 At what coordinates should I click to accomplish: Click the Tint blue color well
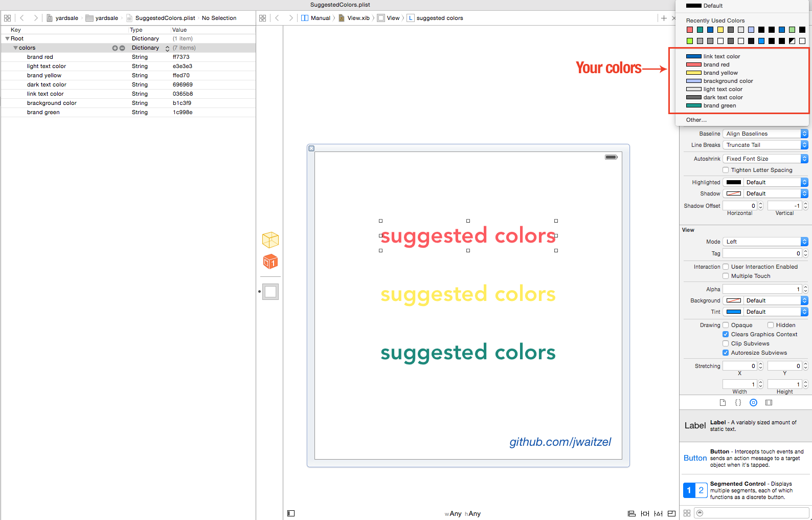coord(734,312)
